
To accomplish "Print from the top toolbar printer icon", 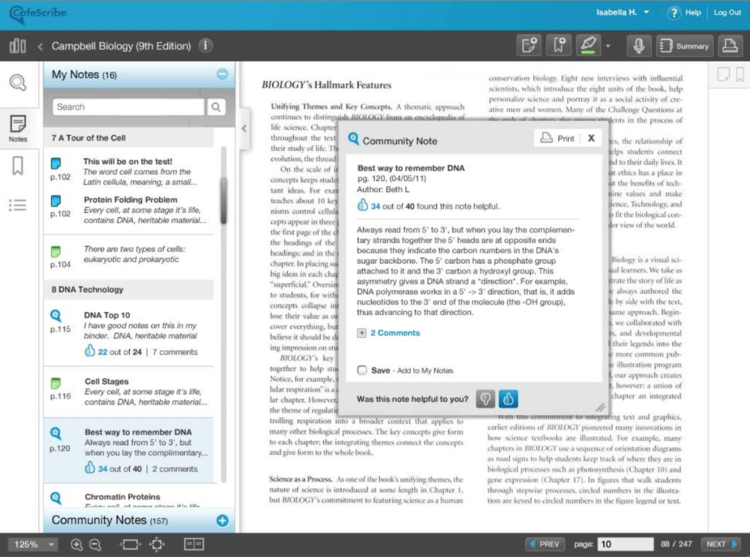I will click(x=730, y=46).
